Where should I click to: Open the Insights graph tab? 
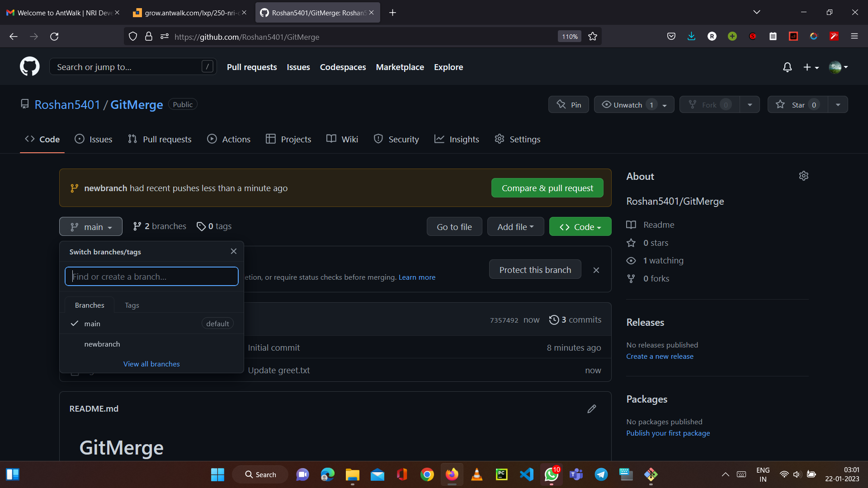pyautogui.click(x=439, y=139)
